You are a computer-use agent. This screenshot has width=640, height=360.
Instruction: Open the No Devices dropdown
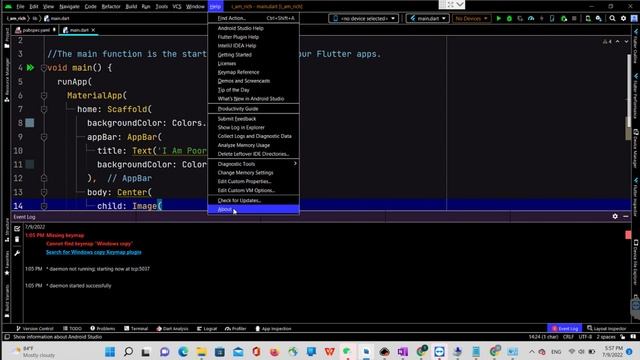471,18
